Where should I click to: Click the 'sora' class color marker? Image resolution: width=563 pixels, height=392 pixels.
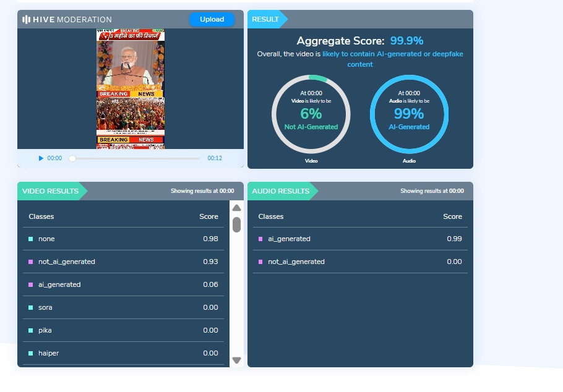pyautogui.click(x=30, y=307)
